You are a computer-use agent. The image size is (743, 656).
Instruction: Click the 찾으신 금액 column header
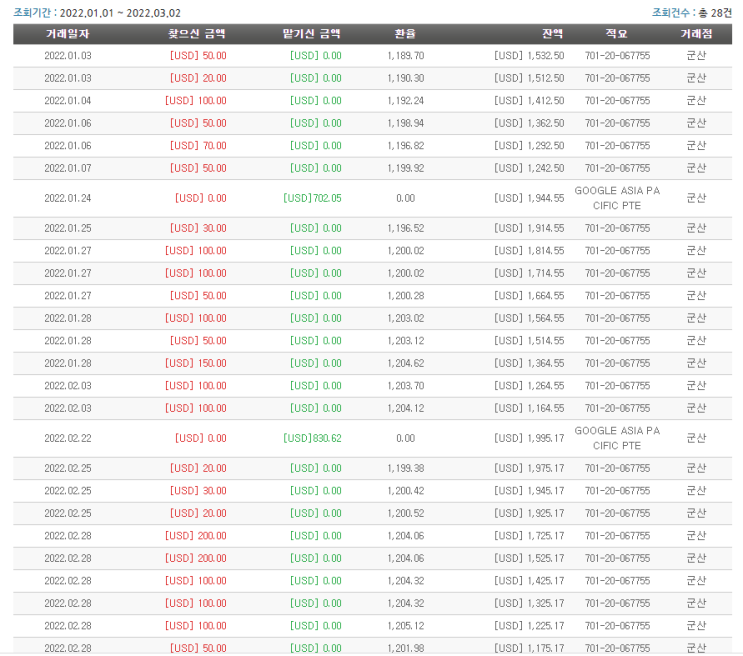[x=197, y=34]
